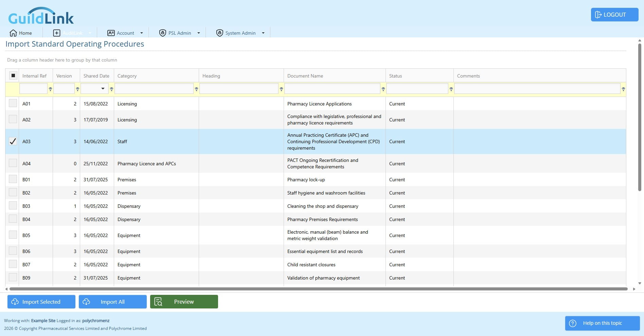Image resolution: width=644 pixels, height=336 pixels.
Task: Open Comments column filter operator icon
Action: [623, 89]
